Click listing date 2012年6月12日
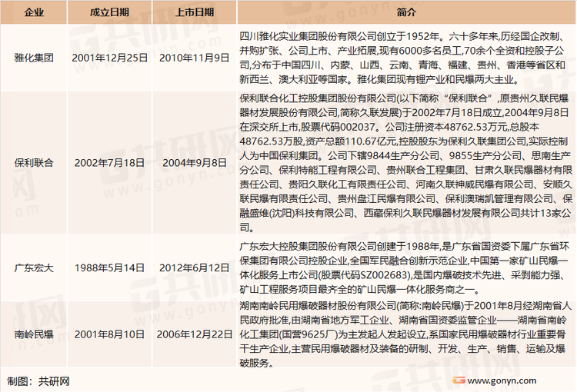 pyautogui.click(x=195, y=267)
